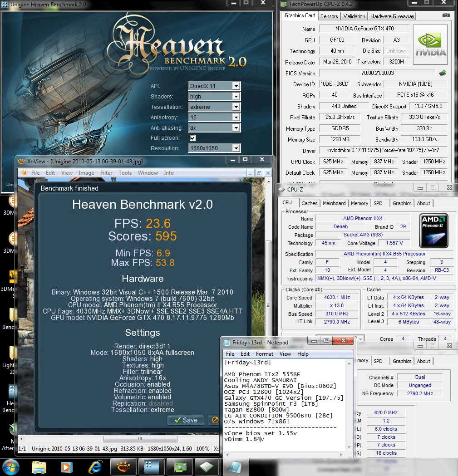Open Windows Media Player from the taskbar
Screen dimensions: 458x476
coord(65,467)
